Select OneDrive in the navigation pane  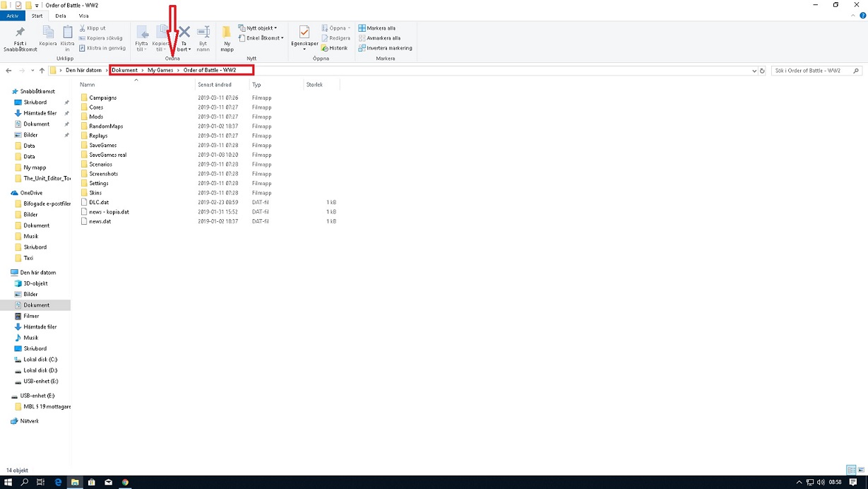pos(31,193)
